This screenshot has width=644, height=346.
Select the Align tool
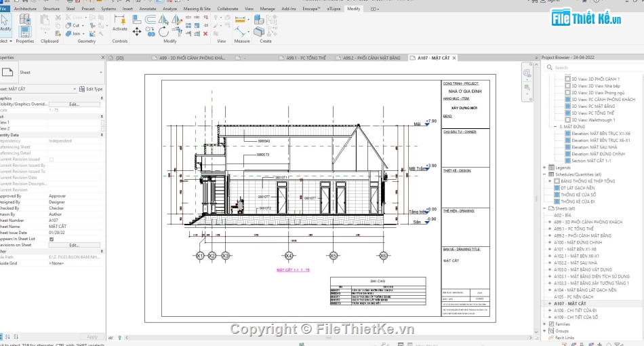(137, 19)
